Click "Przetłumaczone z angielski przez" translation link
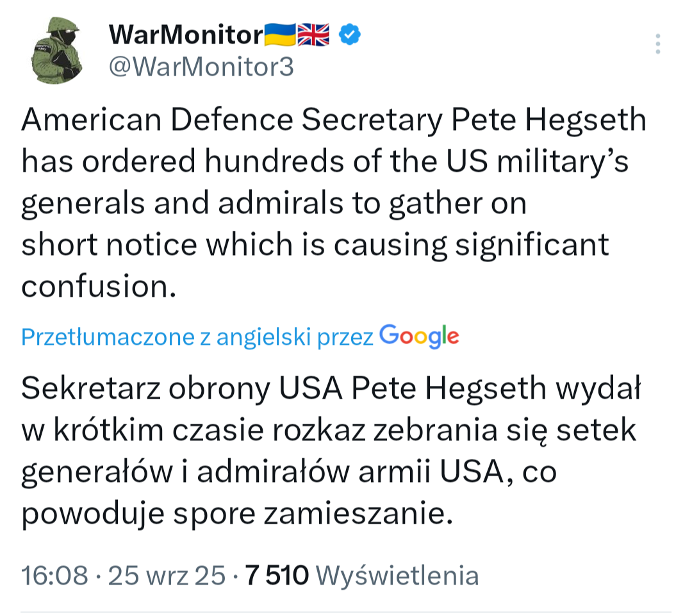Image resolution: width=692 pixels, height=616 pixels. 197,337
